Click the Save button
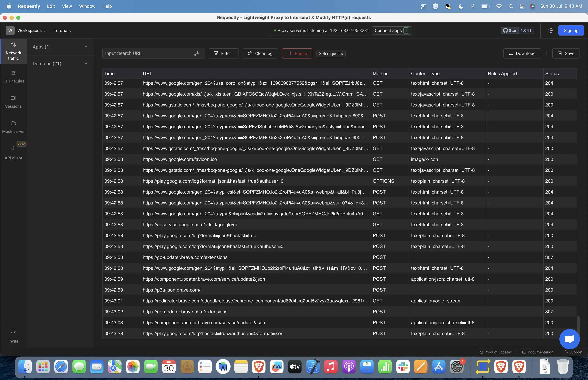The width and height of the screenshot is (588, 380). pos(566,53)
